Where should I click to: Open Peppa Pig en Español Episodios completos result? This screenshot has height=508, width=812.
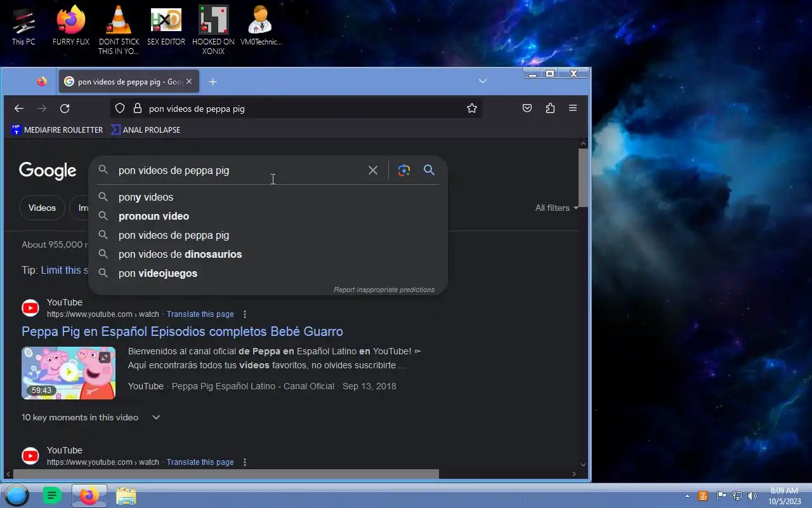click(x=182, y=331)
